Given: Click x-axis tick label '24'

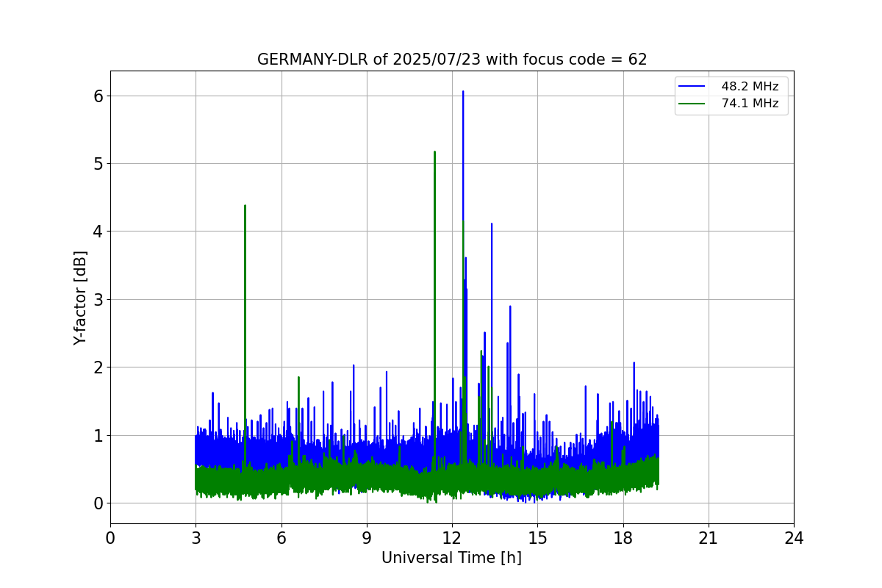Looking at the screenshot, I should 794,539.
